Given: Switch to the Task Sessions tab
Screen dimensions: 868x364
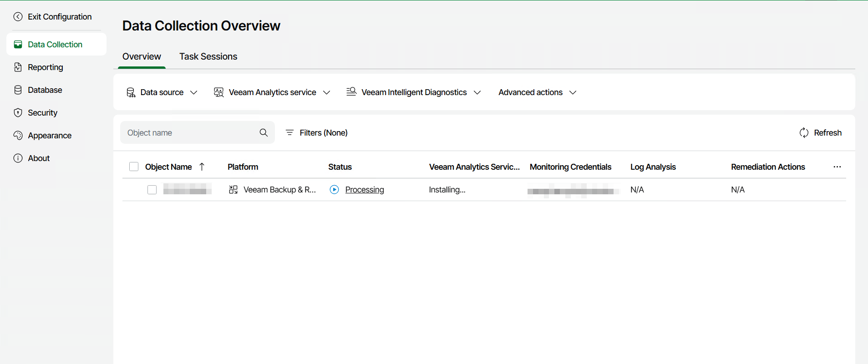Looking at the screenshot, I should click(x=208, y=56).
